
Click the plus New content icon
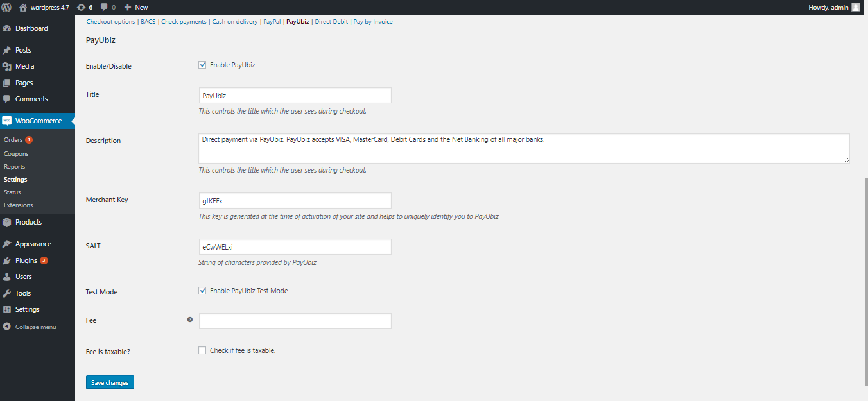pyautogui.click(x=128, y=7)
